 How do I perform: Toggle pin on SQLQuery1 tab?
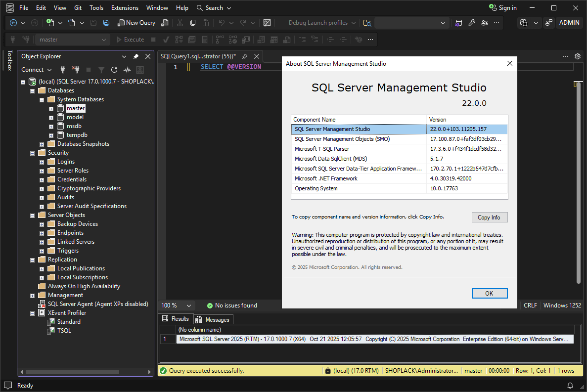click(x=244, y=56)
